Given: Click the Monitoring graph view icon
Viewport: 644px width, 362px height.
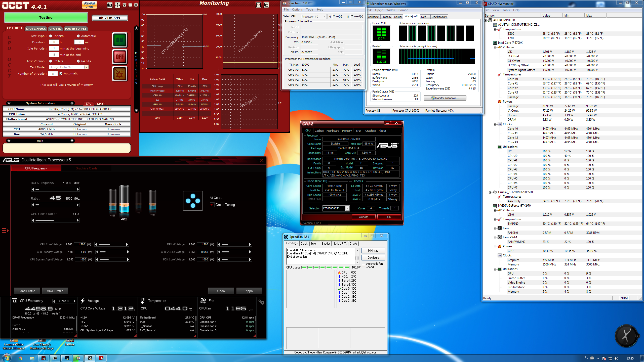Looking at the screenshot, I should point(258,5).
